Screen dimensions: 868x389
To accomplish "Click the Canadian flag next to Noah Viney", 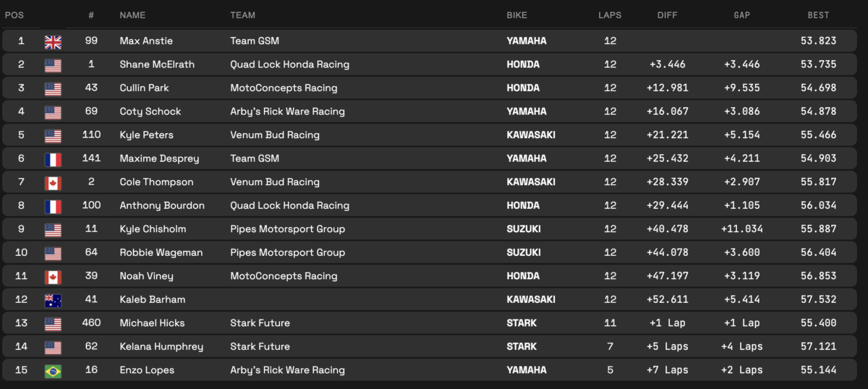I will 53,276.
